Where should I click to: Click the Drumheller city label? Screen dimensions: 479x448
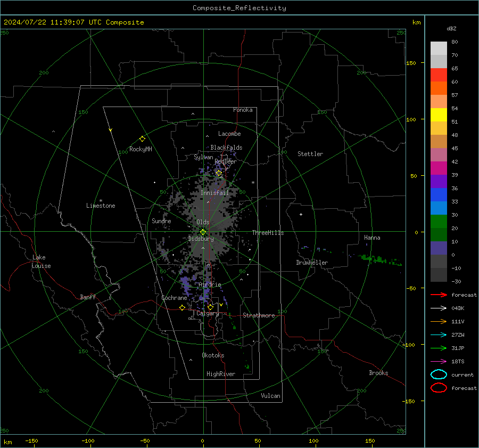(x=312, y=263)
